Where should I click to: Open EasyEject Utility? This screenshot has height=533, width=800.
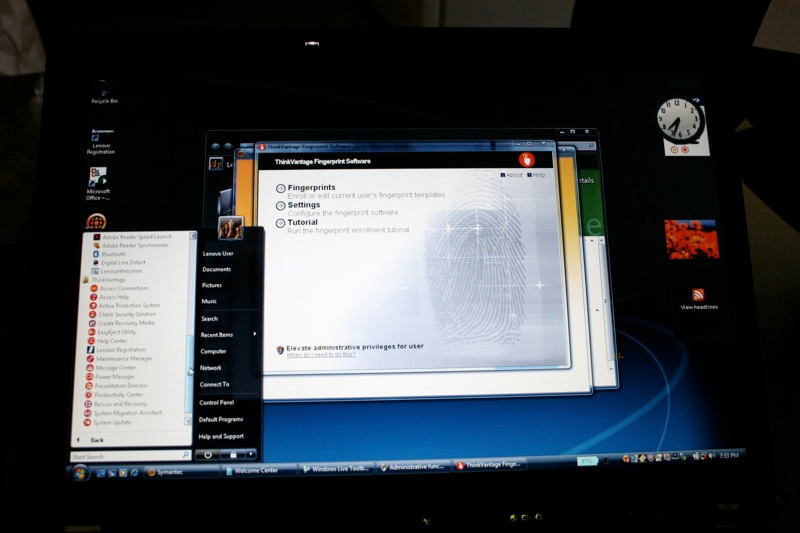[x=112, y=332]
